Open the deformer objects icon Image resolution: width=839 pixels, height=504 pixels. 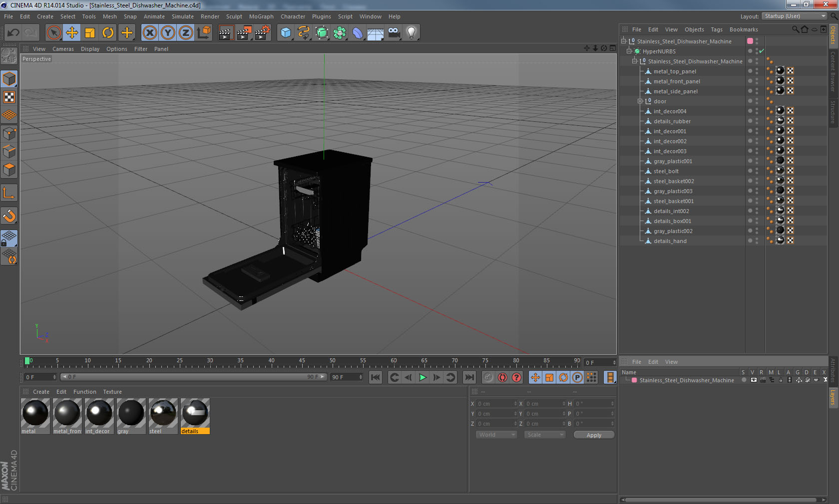[x=358, y=33]
